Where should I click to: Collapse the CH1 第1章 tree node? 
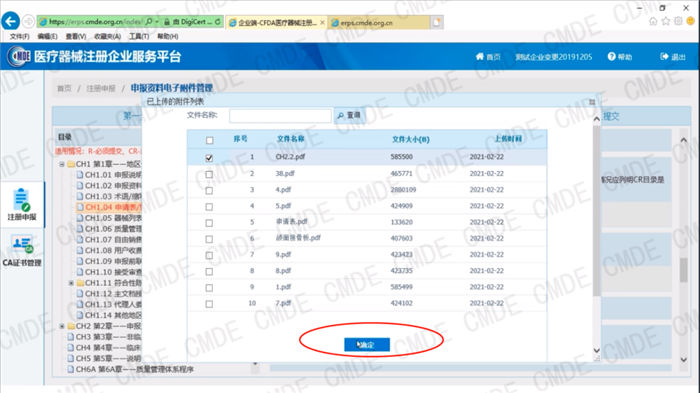click(x=62, y=164)
